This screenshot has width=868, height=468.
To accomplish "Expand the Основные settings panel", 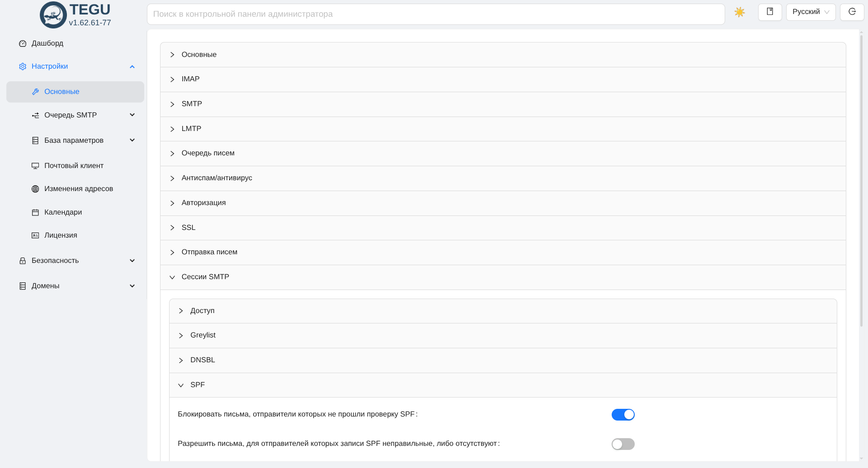I will pyautogui.click(x=503, y=55).
